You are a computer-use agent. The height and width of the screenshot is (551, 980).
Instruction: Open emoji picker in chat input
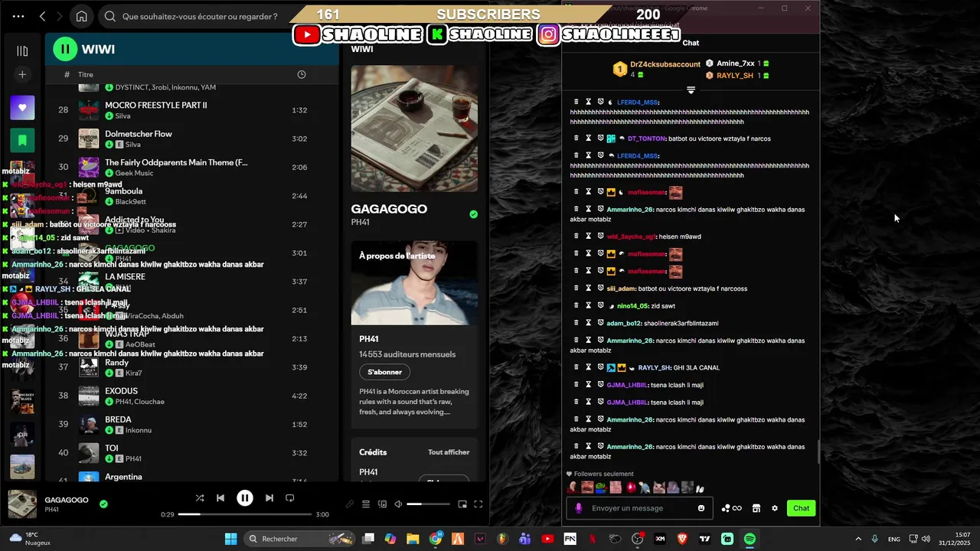(x=701, y=508)
